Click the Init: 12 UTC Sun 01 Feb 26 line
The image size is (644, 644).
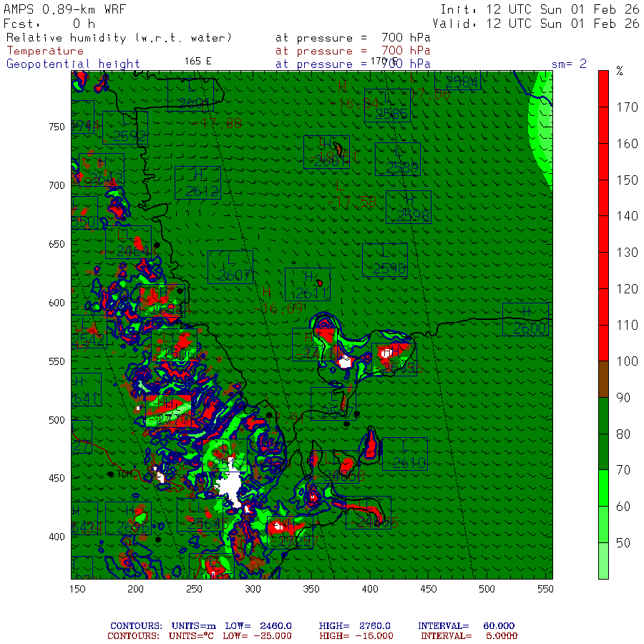point(540,9)
